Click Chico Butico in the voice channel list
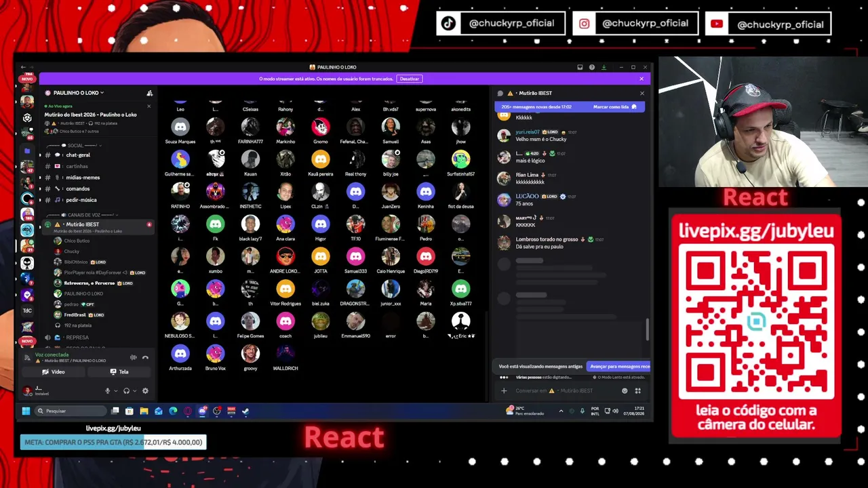Viewport: 868px width, 488px height. point(77,241)
